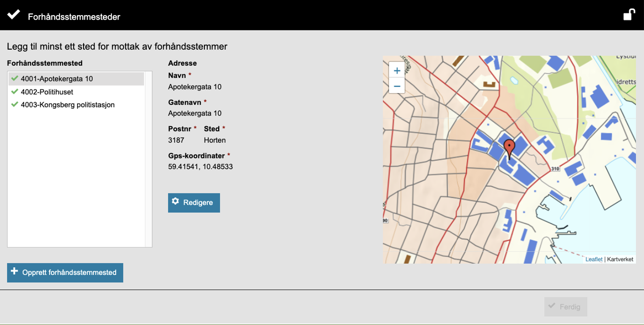Click green checkmark beside 4003-Kongsberg politistasjon

click(x=15, y=105)
